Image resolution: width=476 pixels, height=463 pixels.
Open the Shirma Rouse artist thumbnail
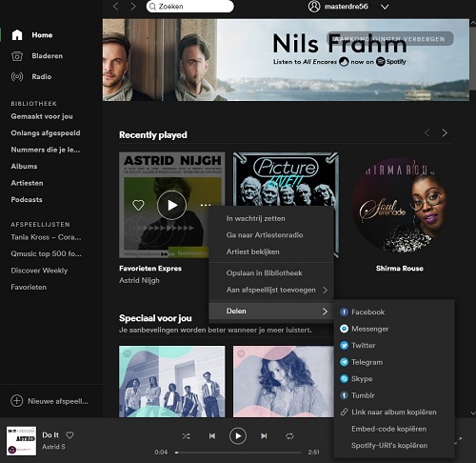[x=399, y=205]
